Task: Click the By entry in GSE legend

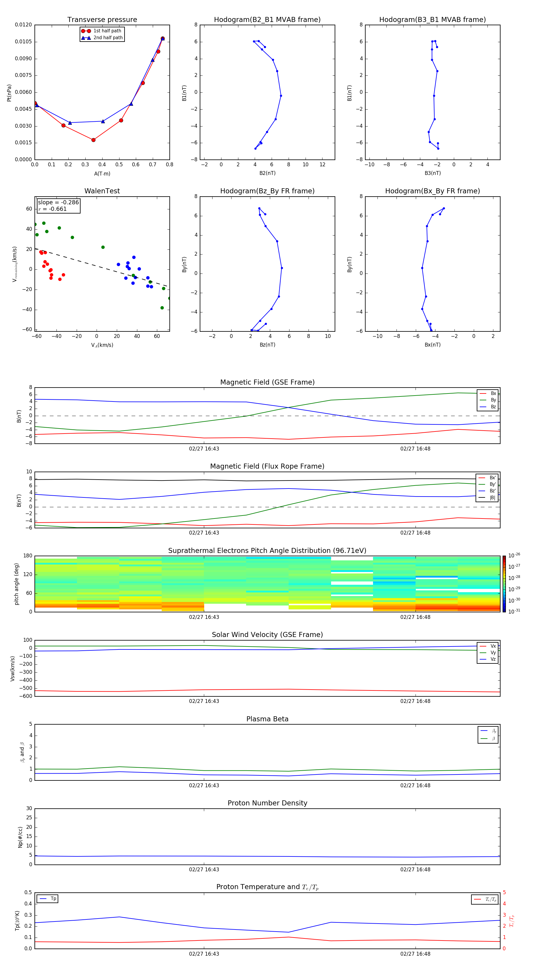Action: pos(488,400)
